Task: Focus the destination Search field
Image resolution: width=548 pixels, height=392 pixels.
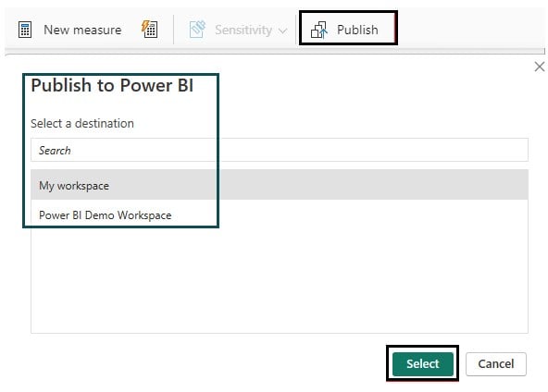Action: tap(280, 150)
